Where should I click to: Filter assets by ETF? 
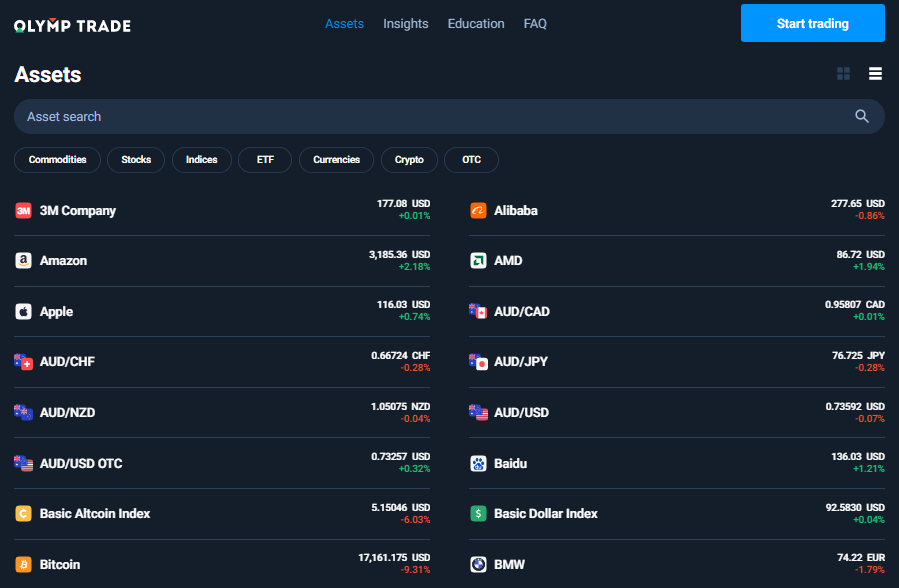pos(265,160)
